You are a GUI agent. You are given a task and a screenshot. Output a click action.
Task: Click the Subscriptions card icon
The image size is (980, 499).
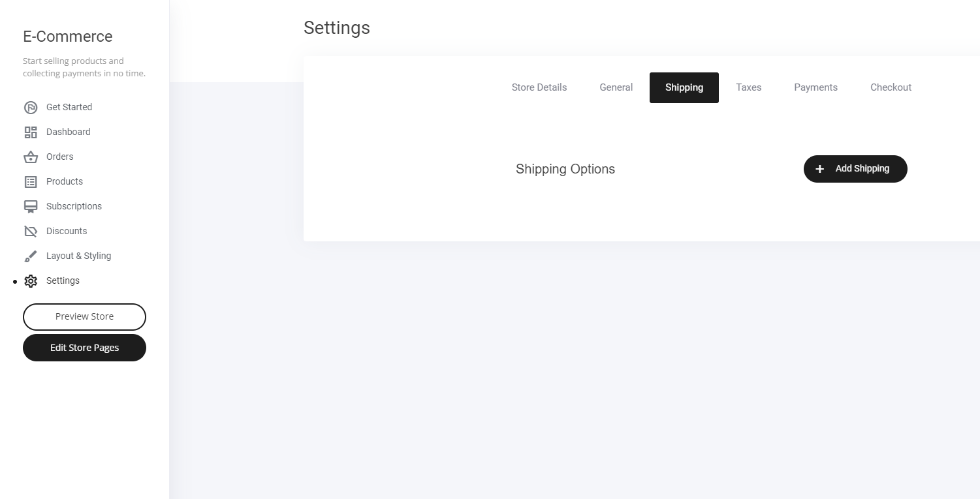pyautogui.click(x=31, y=207)
